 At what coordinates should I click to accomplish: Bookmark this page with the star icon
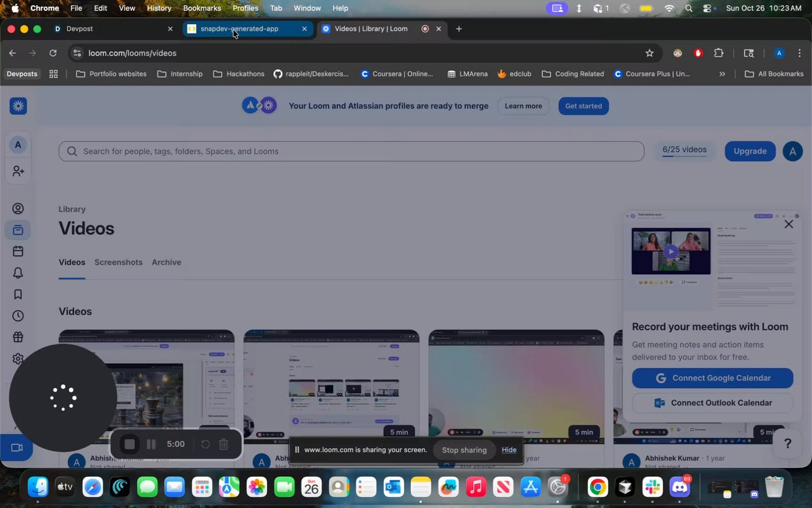pos(649,53)
